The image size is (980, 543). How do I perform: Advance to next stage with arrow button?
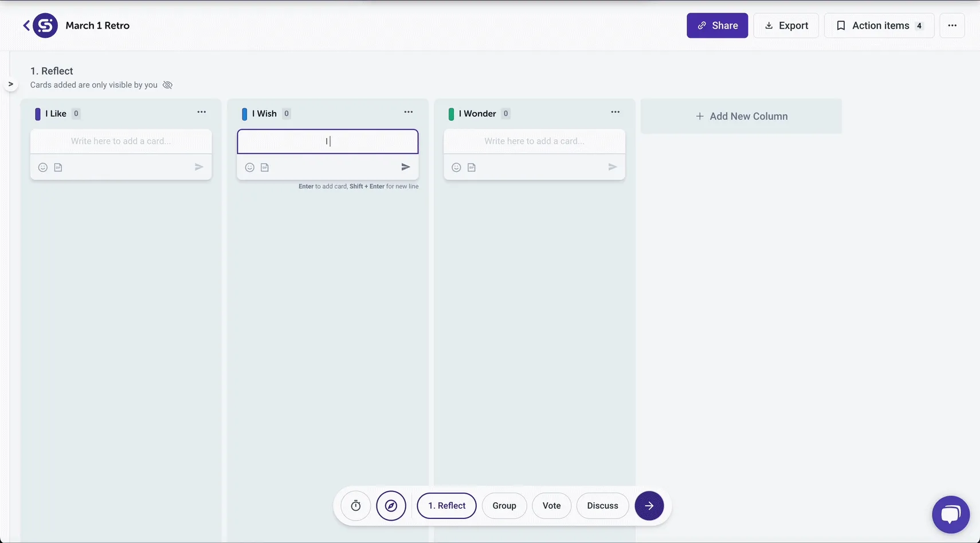pyautogui.click(x=649, y=506)
